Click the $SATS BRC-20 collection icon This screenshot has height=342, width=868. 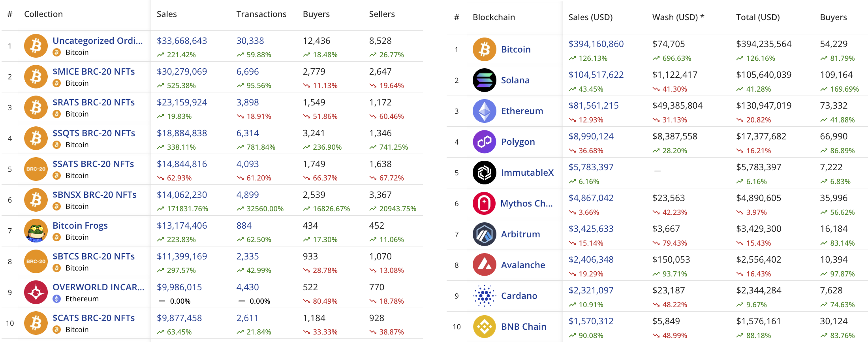(36, 169)
